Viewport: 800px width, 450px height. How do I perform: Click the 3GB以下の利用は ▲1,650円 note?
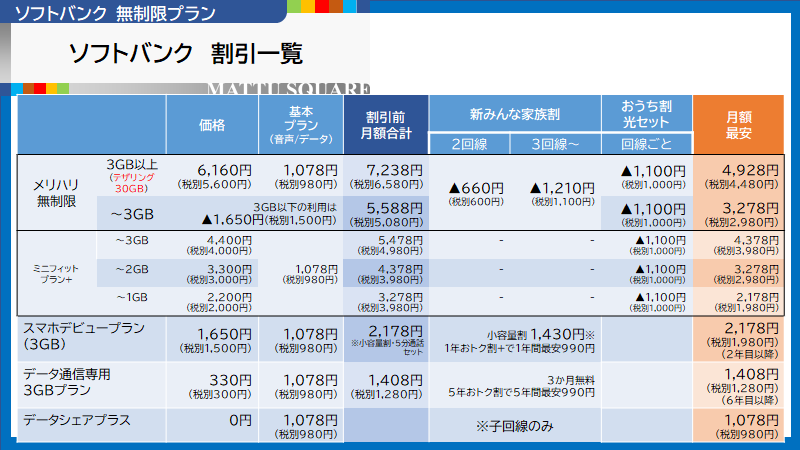pyautogui.click(x=269, y=214)
